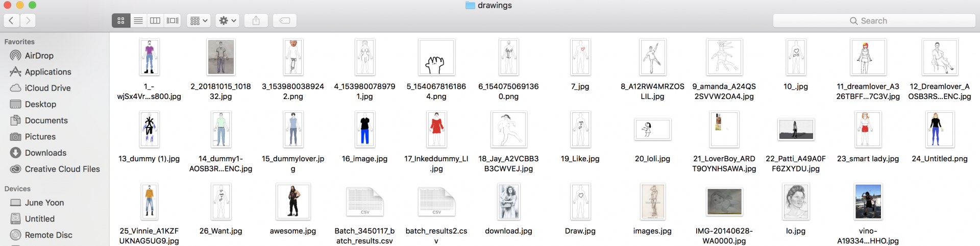Image resolution: width=980 pixels, height=246 pixels.
Task: Select the 18_Jay_A2VCBB3B3CWVEJ.jpg thumbnail
Action: coord(509,130)
